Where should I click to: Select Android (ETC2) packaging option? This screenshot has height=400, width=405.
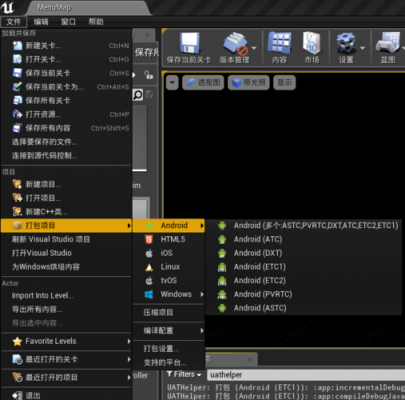click(303, 281)
